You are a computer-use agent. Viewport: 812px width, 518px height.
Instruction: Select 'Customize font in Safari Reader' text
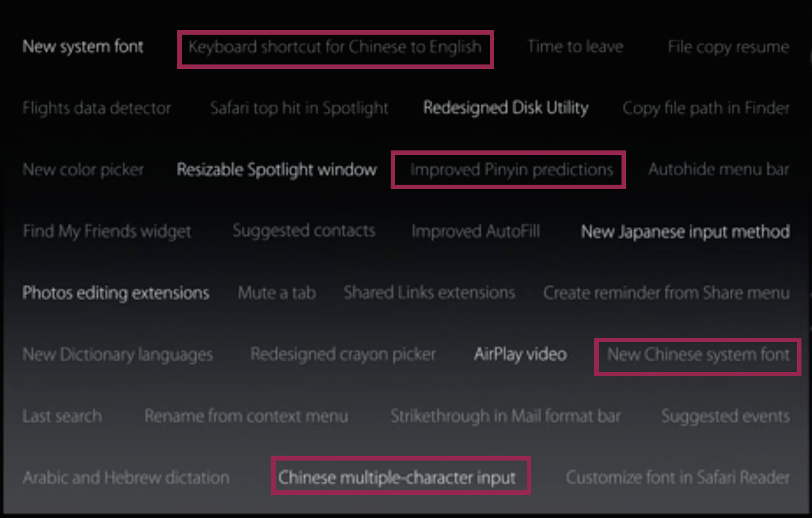coord(678,478)
